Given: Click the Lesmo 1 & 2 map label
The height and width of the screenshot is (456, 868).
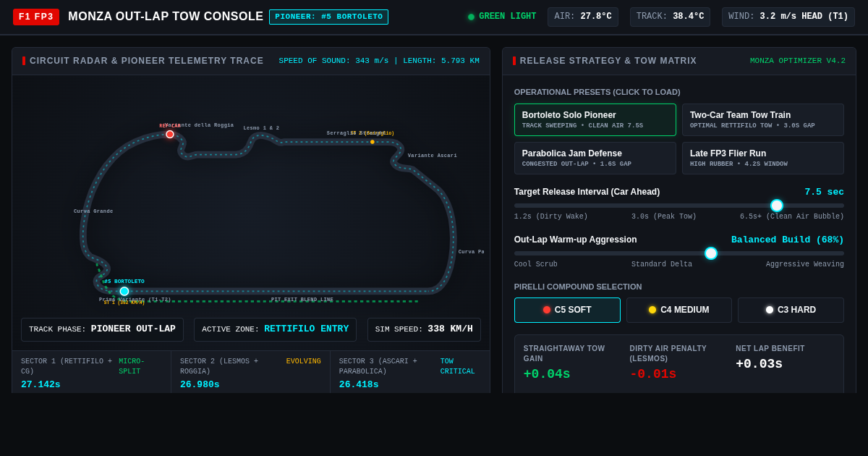Looking at the screenshot, I should pyautogui.click(x=261, y=128).
